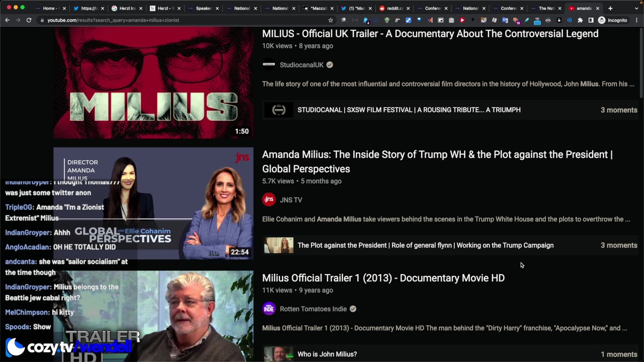Click the George Lucas trailer thumbnail
The height and width of the screenshot is (362, 644).
click(153, 316)
